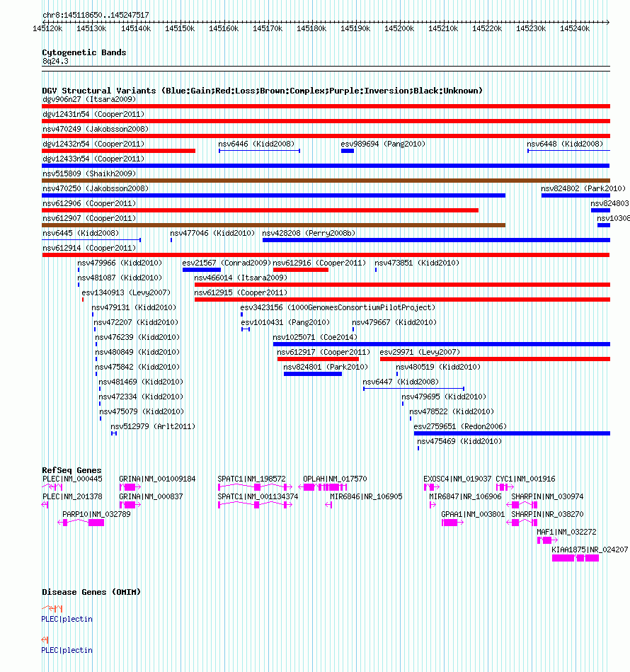Open variant nsv466014 (Itsara2009)
630x672 pixels.
(x=402, y=285)
